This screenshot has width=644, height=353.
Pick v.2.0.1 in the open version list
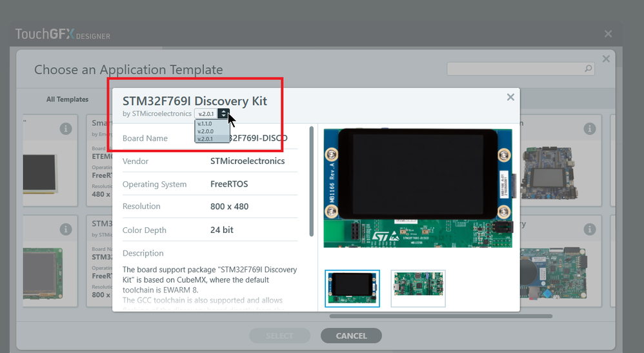pos(212,139)
